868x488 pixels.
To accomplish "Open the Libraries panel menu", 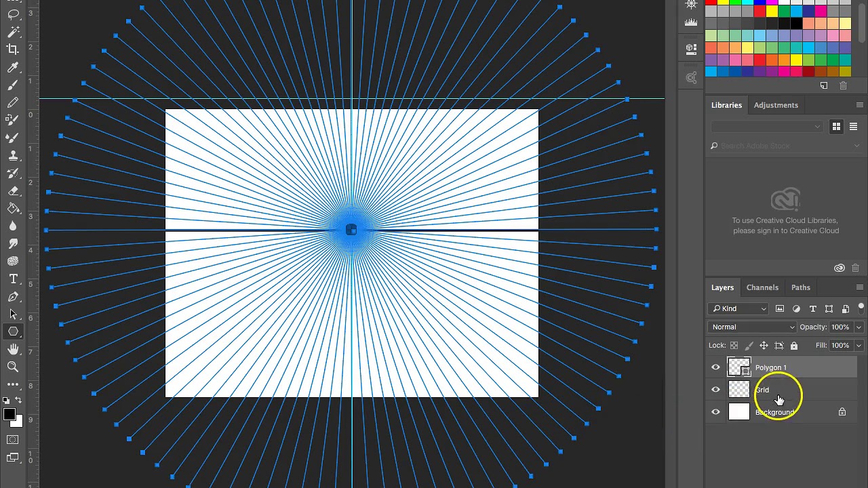I will click(x=860, y=105).
